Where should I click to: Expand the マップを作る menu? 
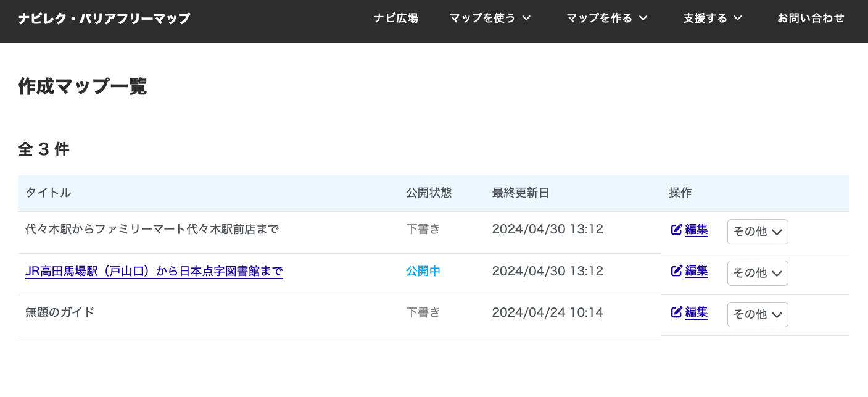point(607,19)
